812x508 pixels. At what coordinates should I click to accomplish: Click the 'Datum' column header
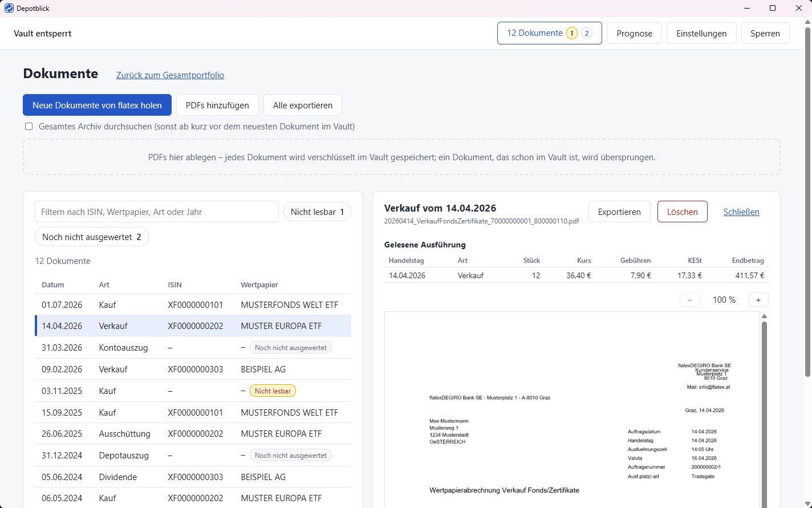[53, 285]
